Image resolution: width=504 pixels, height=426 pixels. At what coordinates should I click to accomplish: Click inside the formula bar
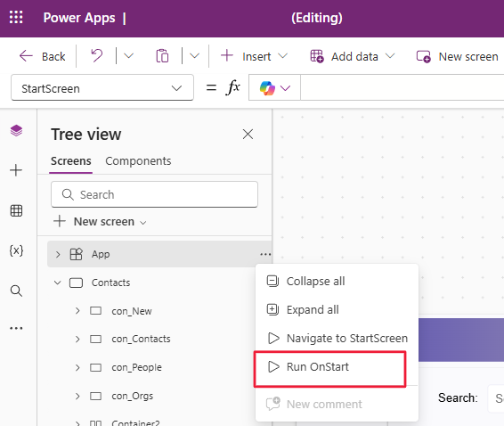402,88
